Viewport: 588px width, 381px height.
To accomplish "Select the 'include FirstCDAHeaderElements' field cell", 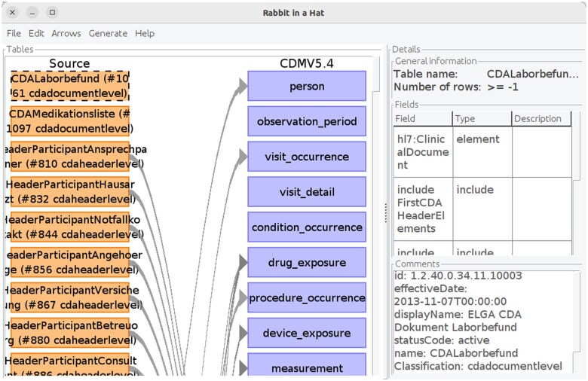I will 423,209.
